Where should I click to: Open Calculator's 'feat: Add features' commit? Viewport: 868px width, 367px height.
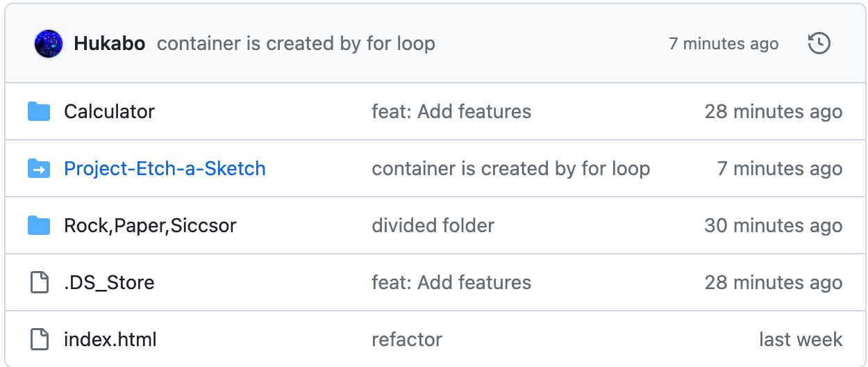(451, 111)
